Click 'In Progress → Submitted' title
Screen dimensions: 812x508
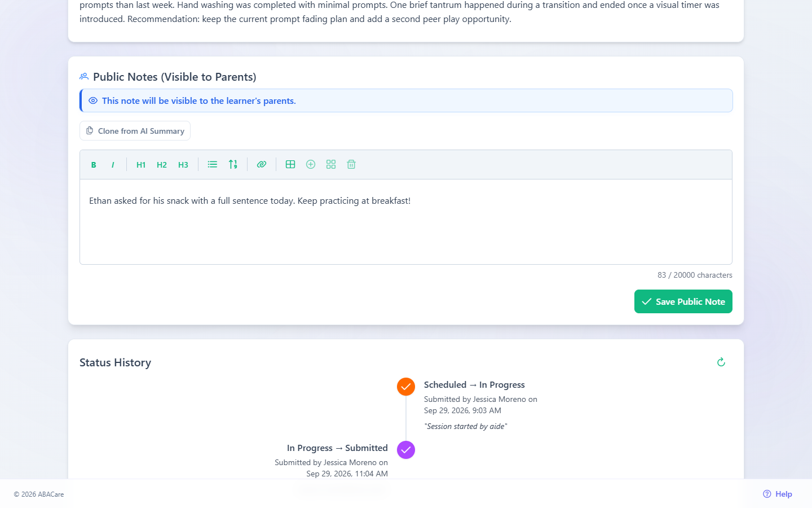coord(337,448)
